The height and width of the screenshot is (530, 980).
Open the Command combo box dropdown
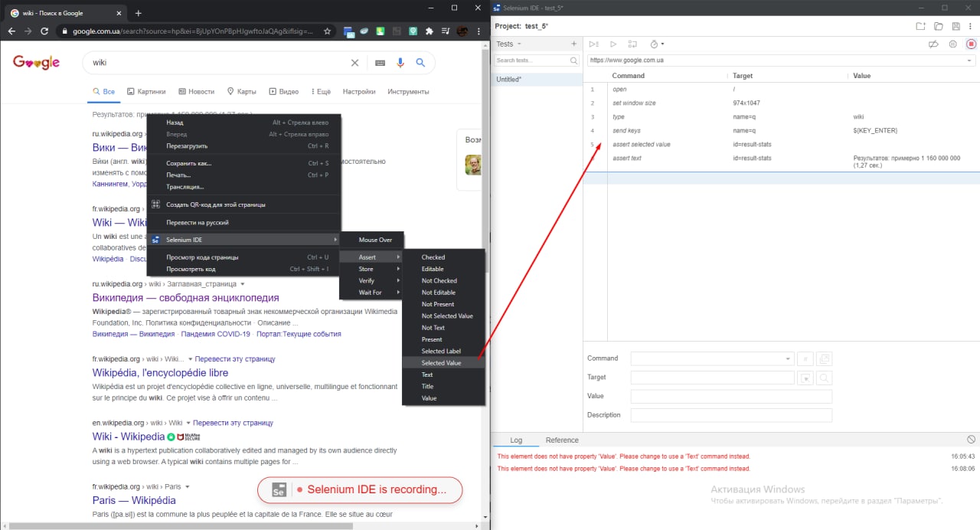[x=789, y=358]
